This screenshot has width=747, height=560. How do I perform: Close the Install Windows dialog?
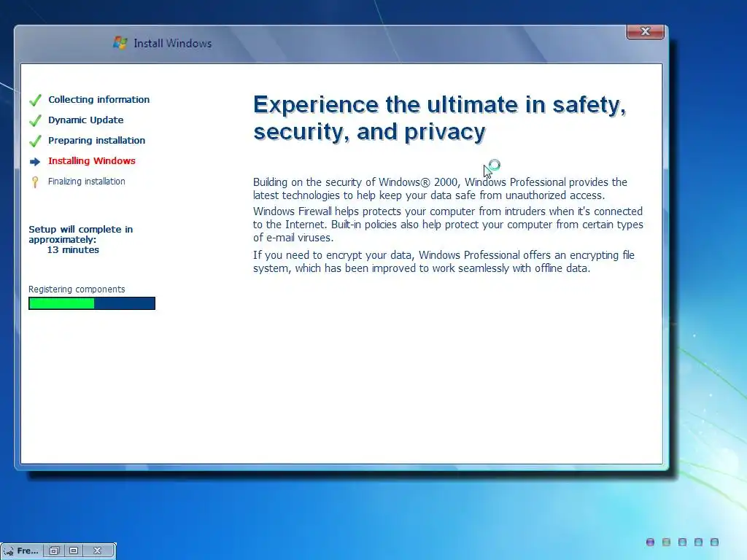coord(645,31)
